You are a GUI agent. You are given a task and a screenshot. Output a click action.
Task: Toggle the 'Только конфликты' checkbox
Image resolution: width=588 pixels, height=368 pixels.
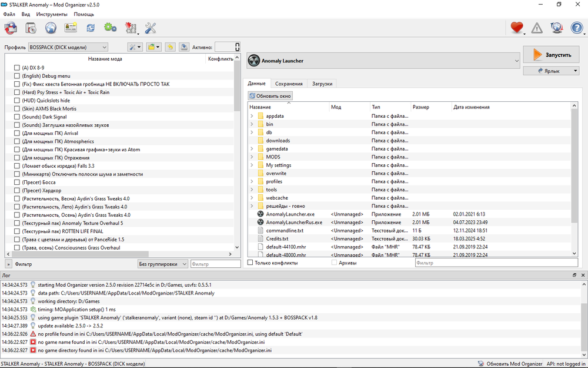tap(250, 263)
